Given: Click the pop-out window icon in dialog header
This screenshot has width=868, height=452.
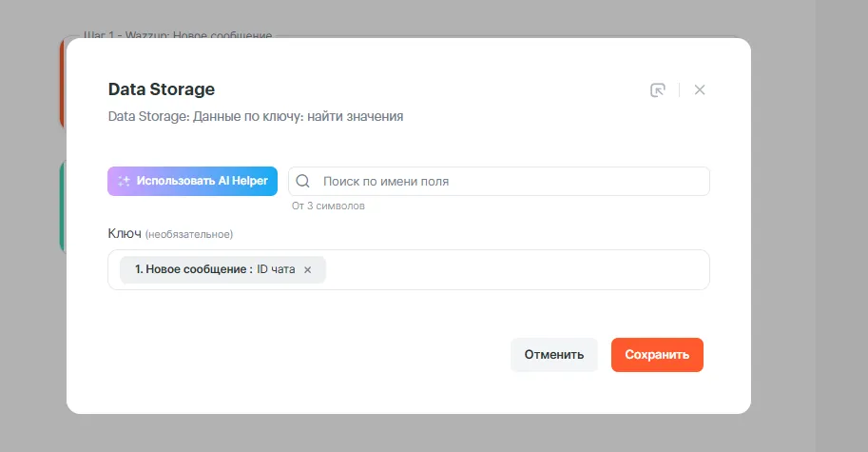Looking at the screenshot, I should pyautogui.click(x=657, y=90).
